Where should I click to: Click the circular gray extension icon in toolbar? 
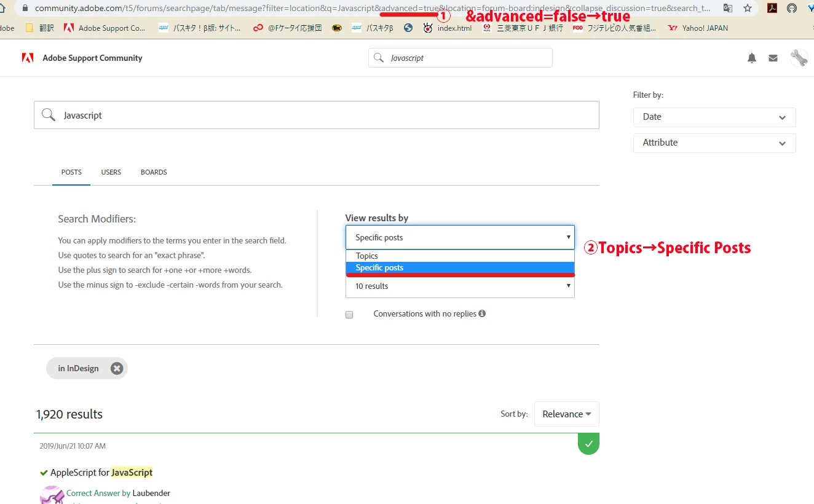point(792,8)
